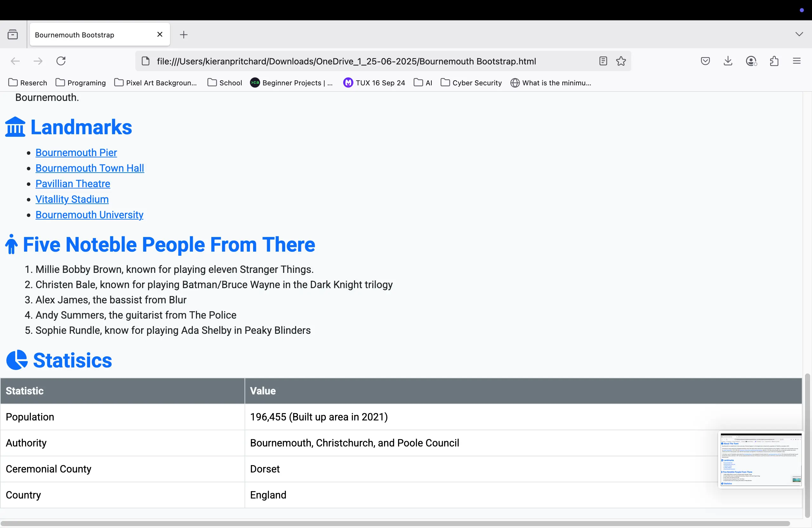Toggle reader view for this page
The height and width of the screenshot is (528, 812).
point(603,61)
